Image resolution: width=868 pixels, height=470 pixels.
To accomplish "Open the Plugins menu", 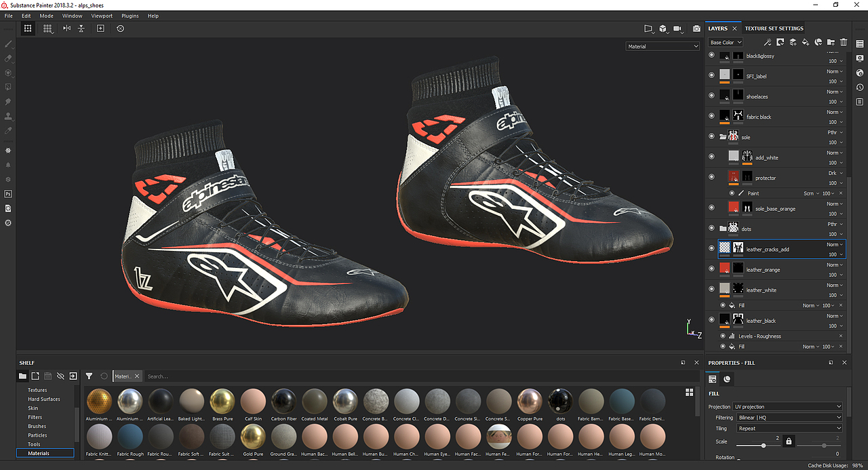I will point(130,16).
